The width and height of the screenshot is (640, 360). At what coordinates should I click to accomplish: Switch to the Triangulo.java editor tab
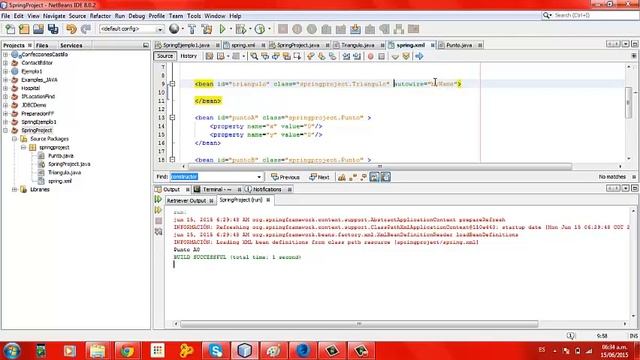coord(357,45)
